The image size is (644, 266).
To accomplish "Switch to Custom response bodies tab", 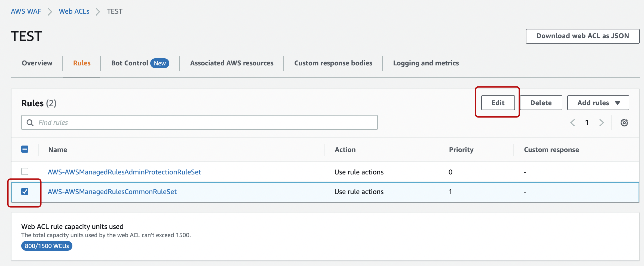I will point(333,63).
